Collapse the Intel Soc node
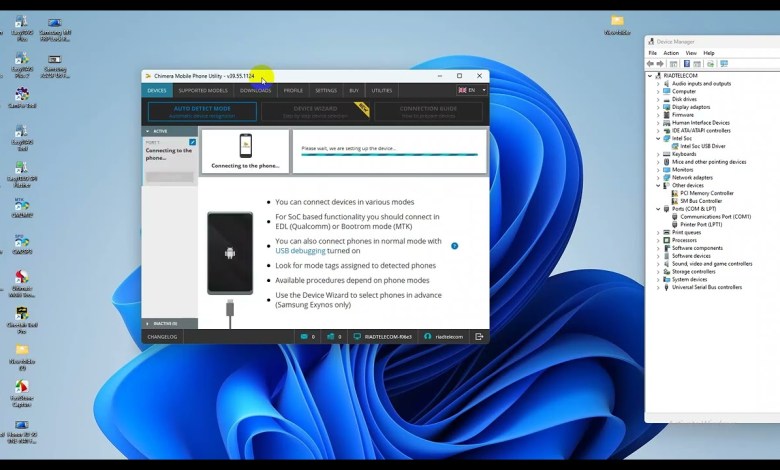This screenshot has height=470, width=780. pyautogui.click(x=658, y=138)
